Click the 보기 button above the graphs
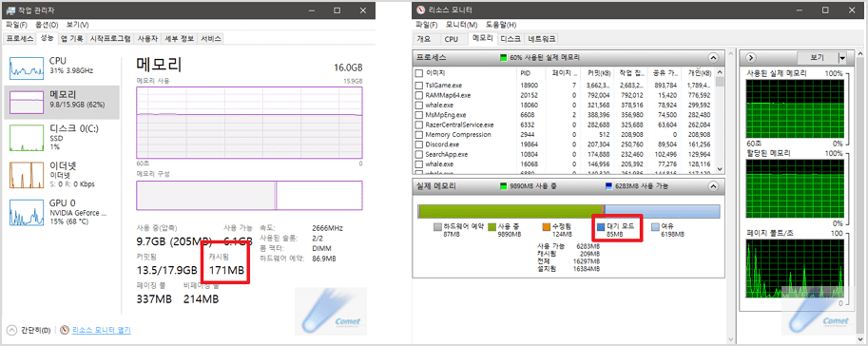Image resolution: width=868 pixels, height=346 pixels. pyautogui.click(x=817, y=58)
